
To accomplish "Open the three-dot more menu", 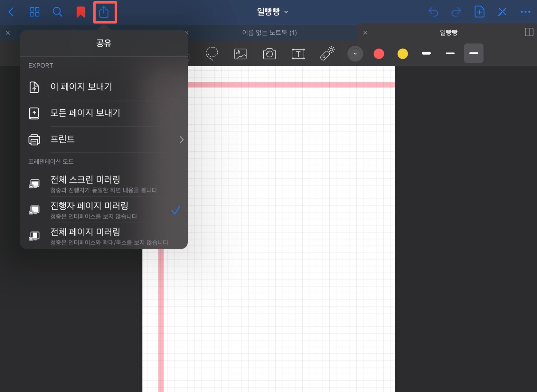I will (x=525, y=12).
